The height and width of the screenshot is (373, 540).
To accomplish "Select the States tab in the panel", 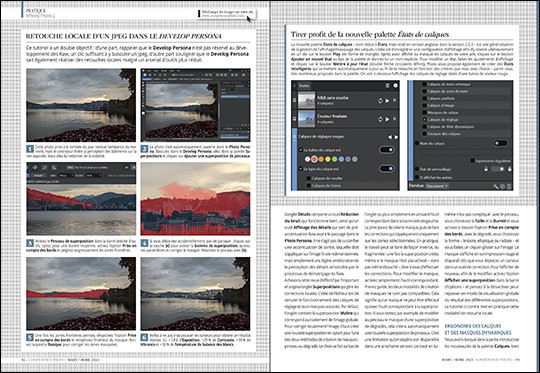I will pos(304,85).
